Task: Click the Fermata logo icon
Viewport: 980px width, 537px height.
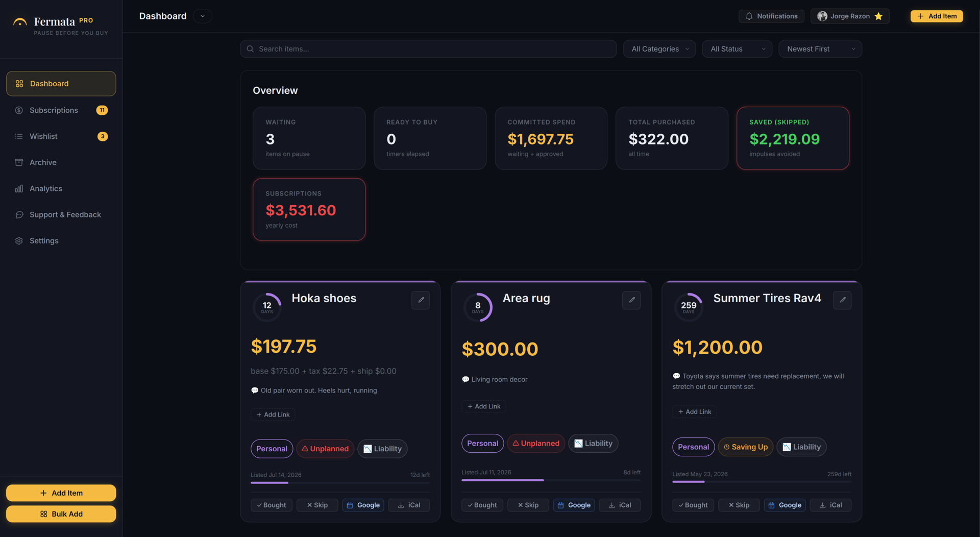Action: [x=20, y=22]
